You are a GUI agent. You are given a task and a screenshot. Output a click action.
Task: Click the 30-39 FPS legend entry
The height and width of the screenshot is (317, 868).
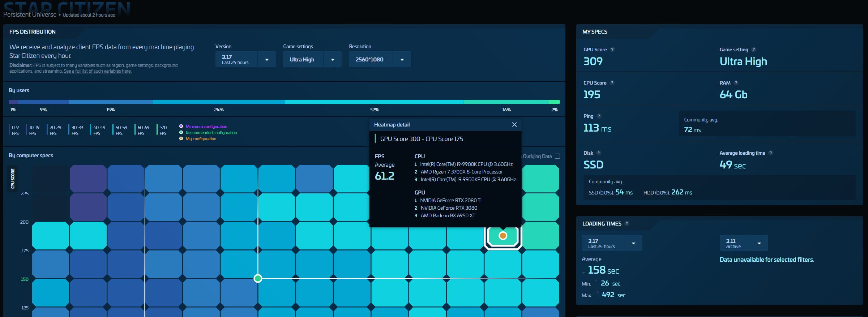click(76, 130)
